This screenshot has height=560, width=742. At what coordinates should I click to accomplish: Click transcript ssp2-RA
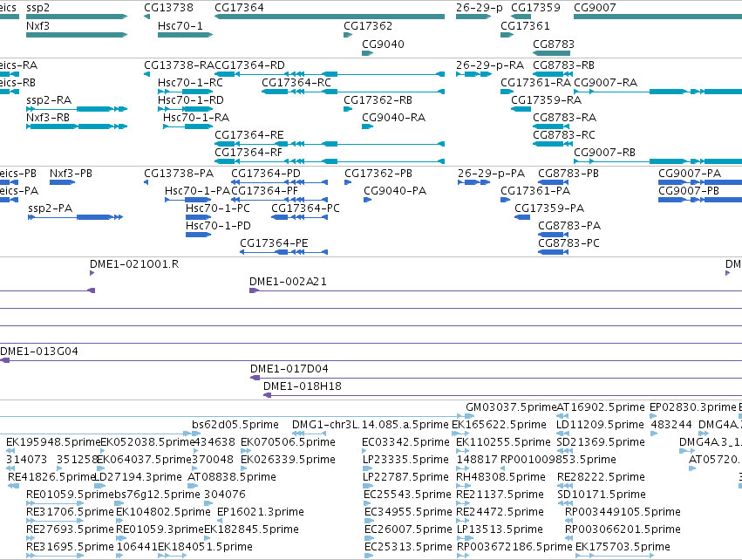77,109
